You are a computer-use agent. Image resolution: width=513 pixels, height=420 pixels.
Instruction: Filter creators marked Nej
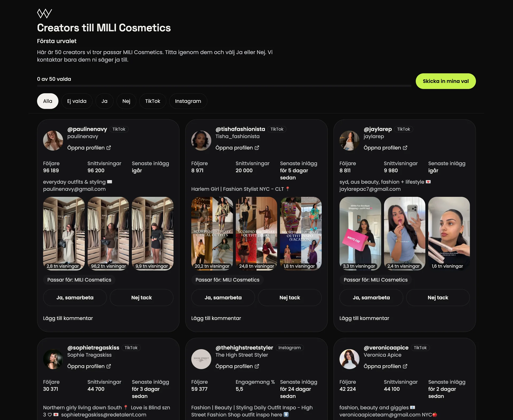(x=126, y=101)
